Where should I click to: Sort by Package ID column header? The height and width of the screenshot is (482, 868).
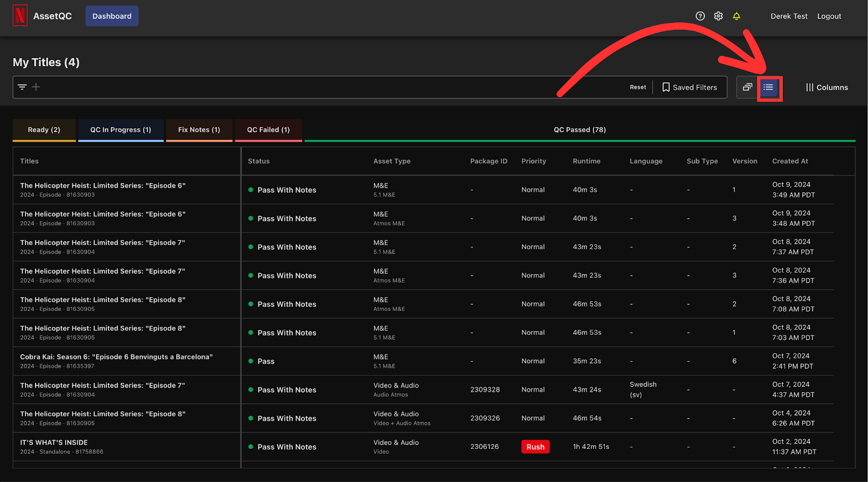click(x=489, y=161)
